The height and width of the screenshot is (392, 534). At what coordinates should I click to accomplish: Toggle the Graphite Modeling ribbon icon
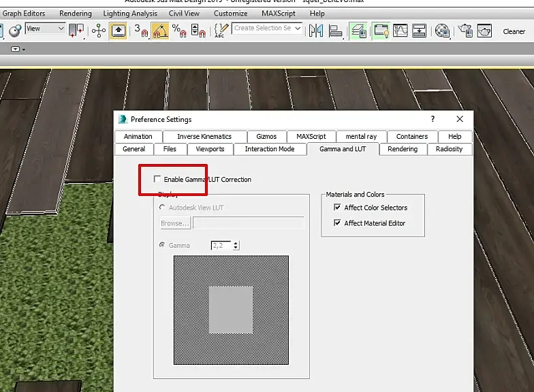click(381, 31)
